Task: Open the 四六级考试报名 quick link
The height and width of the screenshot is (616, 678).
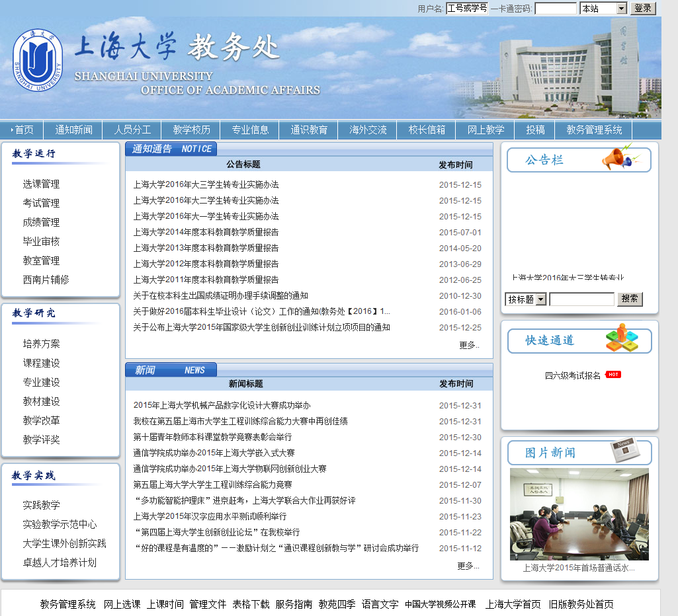Action: click(572, 375)
